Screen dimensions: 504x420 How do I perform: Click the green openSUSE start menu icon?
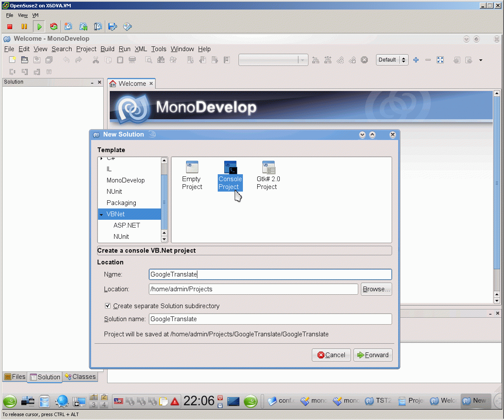click(x=10, y=401)
